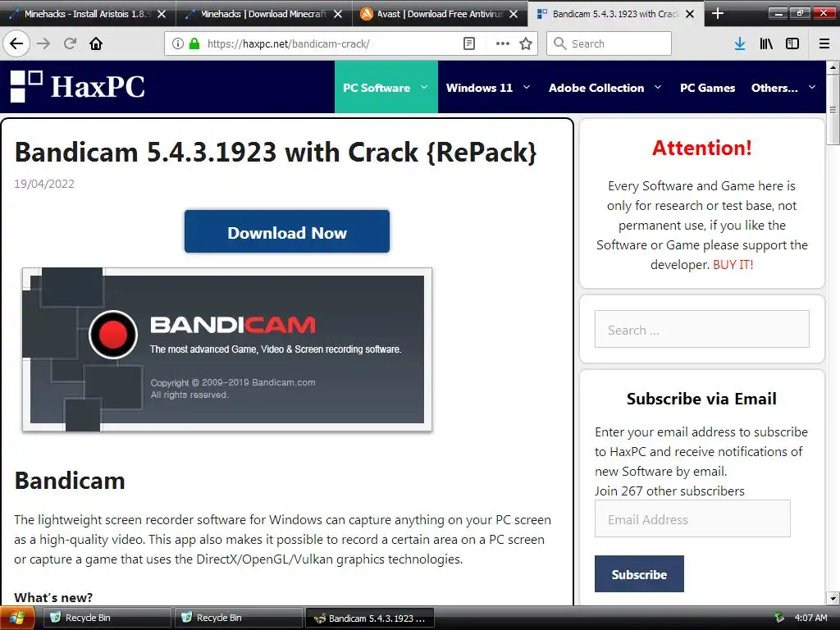Open the Firefox hamburger menu
The height and width of the screenshot is (630, 840).
point(824,43)
